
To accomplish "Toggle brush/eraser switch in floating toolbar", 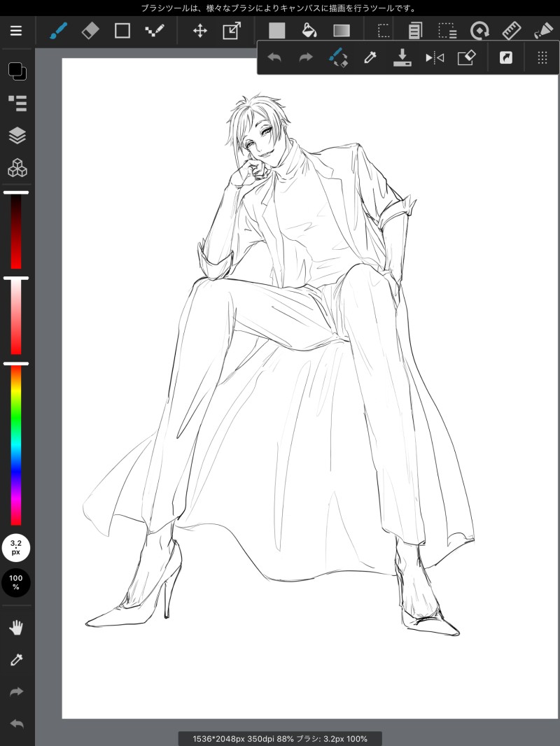I will tap(338, 57).
